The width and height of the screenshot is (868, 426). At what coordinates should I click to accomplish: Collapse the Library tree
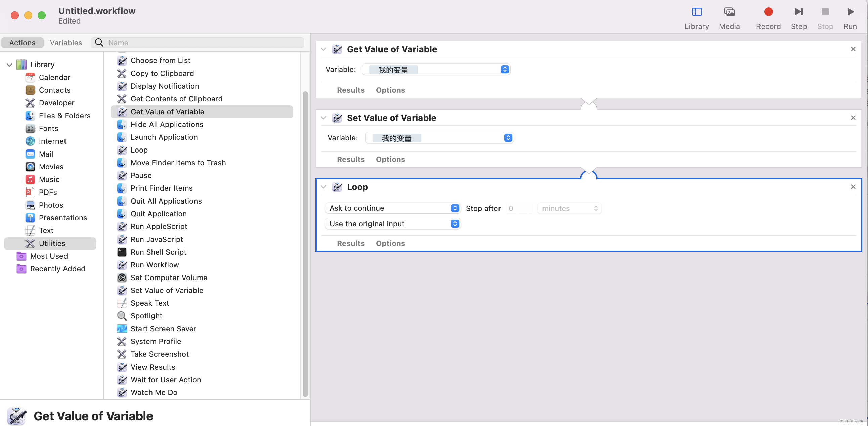pos(9,65)
